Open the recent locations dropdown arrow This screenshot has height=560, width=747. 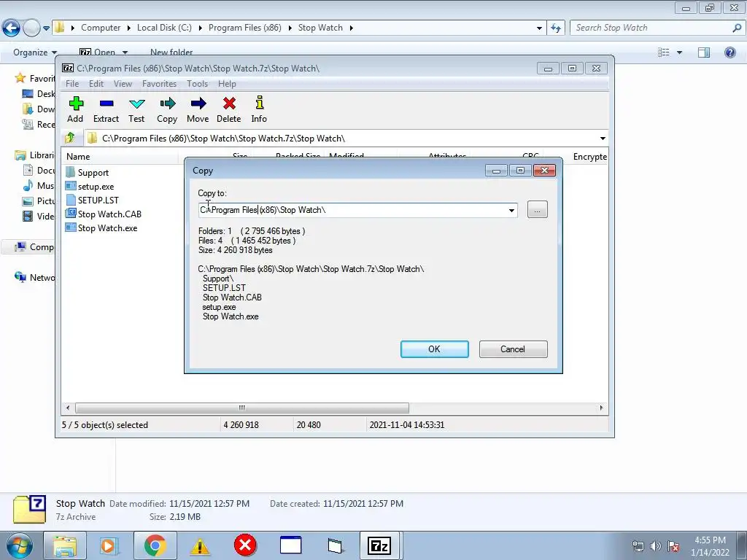46,28
